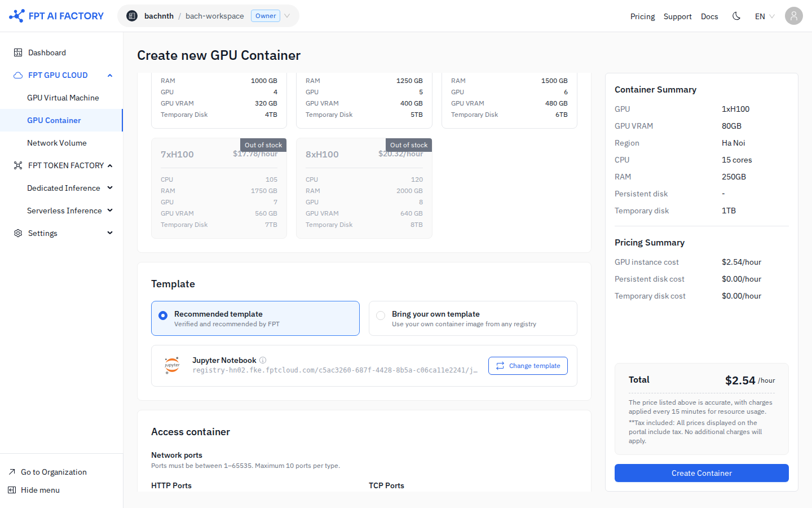Open the Support link

point(677,16)
